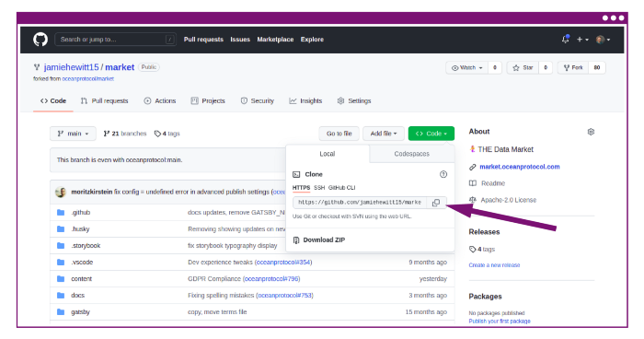
Task: Open the Watch dropdown
Action: 467,67
